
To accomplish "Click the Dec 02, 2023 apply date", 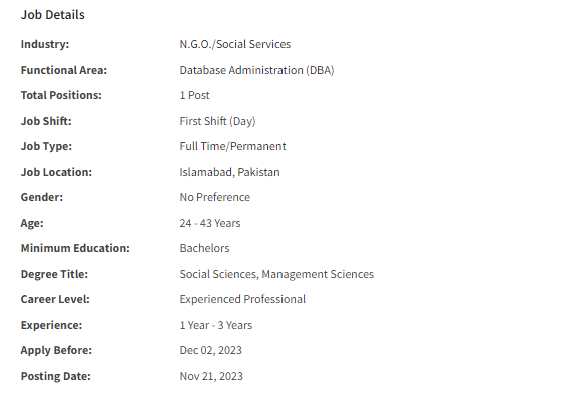I will pyautogui.click(x=210, y=350).
